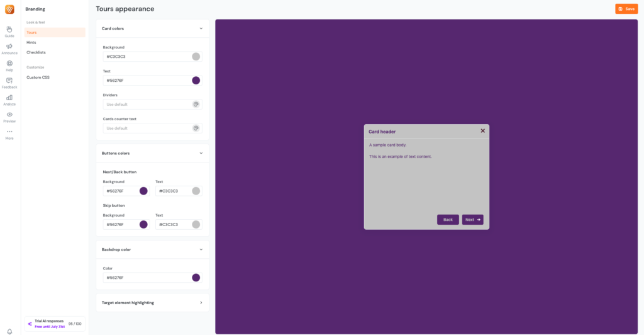Collapse the Backdrop color section
Image resolution: width=644 pixels, height=335 pixels.
point(201,249)
